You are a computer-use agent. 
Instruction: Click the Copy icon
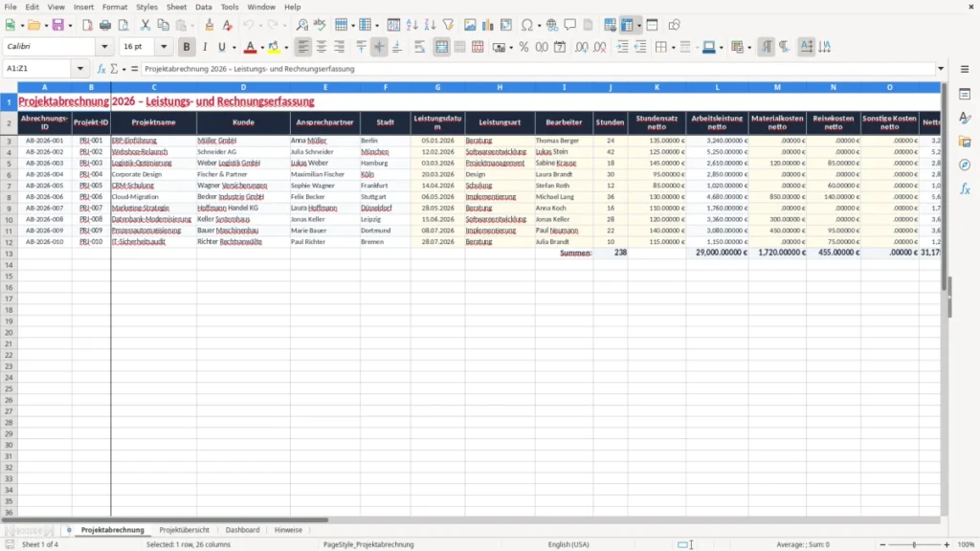click(x=163, y=25)
